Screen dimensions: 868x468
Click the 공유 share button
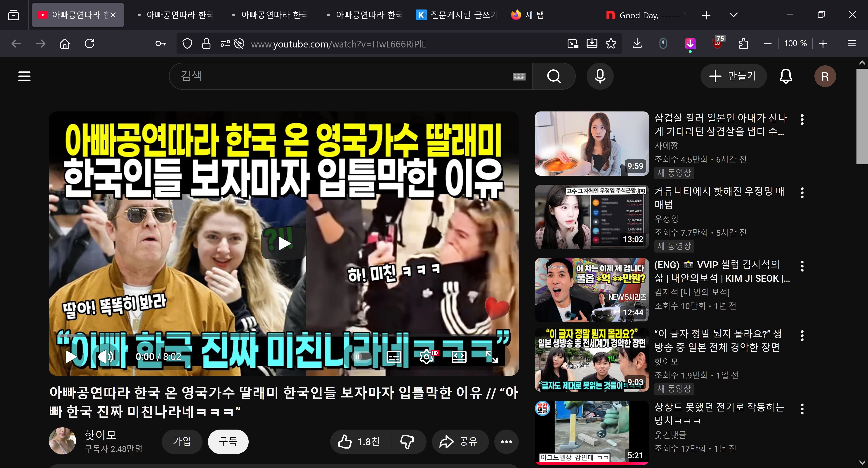click(460, 441)
